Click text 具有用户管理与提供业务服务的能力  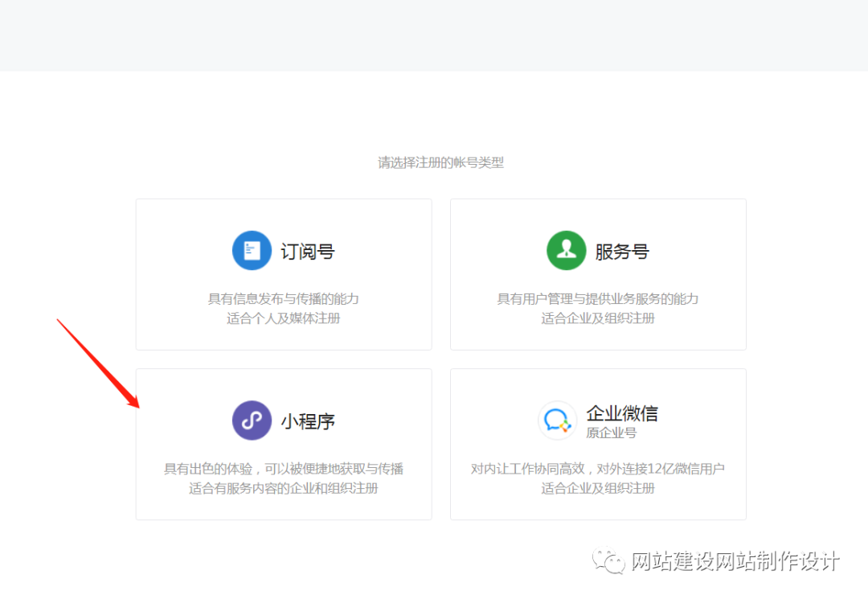coord(598,299)
